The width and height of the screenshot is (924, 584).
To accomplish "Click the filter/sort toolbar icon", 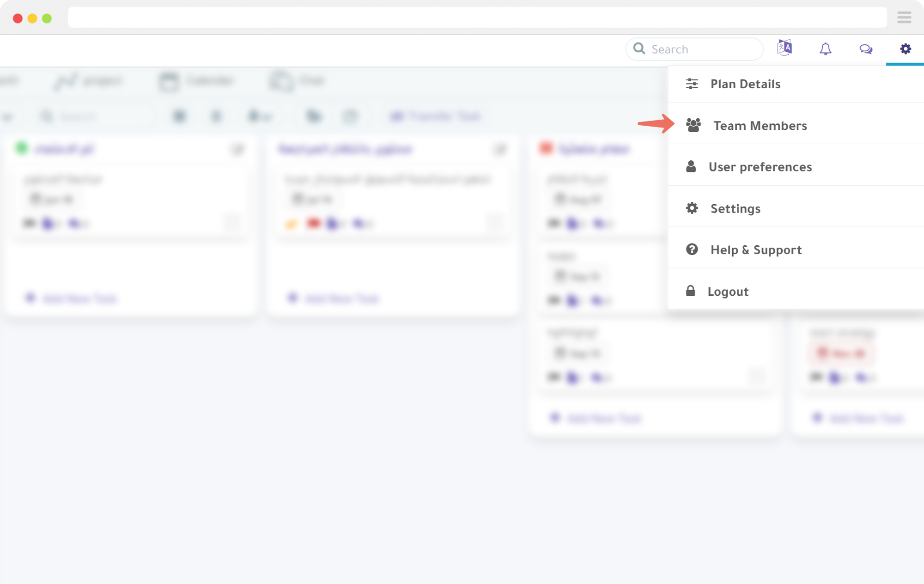I will [692, 84].
